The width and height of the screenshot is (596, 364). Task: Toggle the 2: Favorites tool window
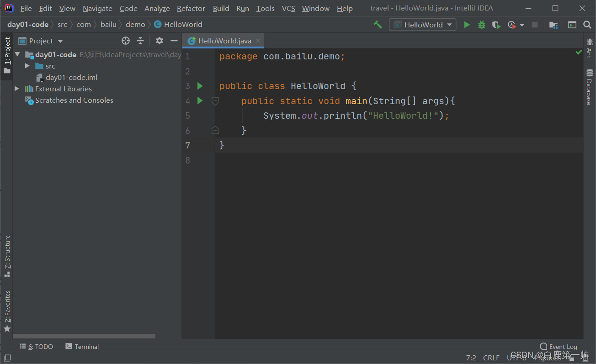tap(7, 311)
